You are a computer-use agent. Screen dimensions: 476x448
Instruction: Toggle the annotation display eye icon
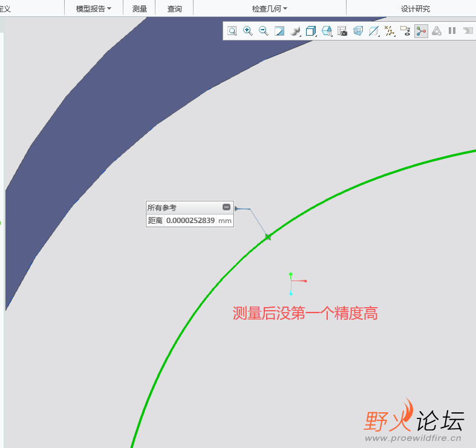tap(405, 31)
